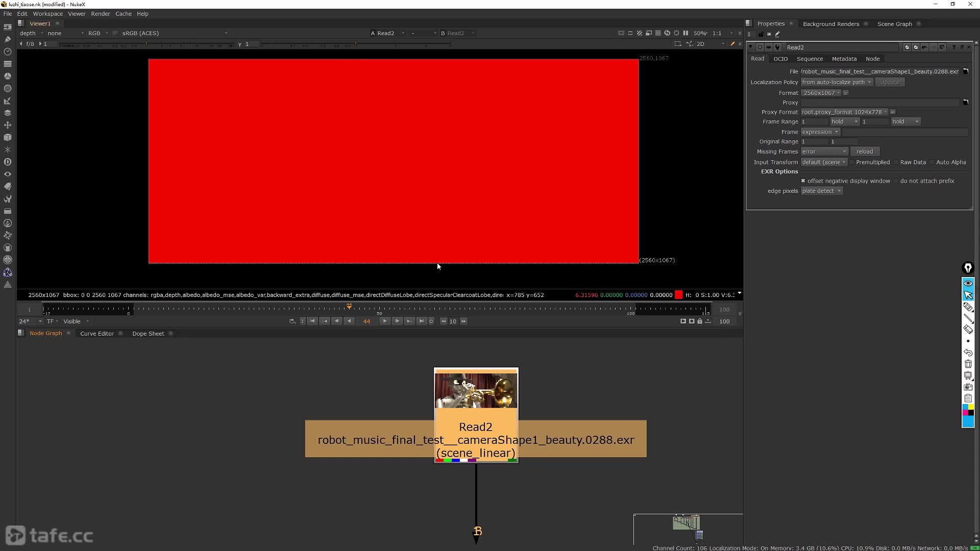The height and width of the screenshot is (551, 980).
Task: Switch to the OCIO tab
Action: [780, 59]
